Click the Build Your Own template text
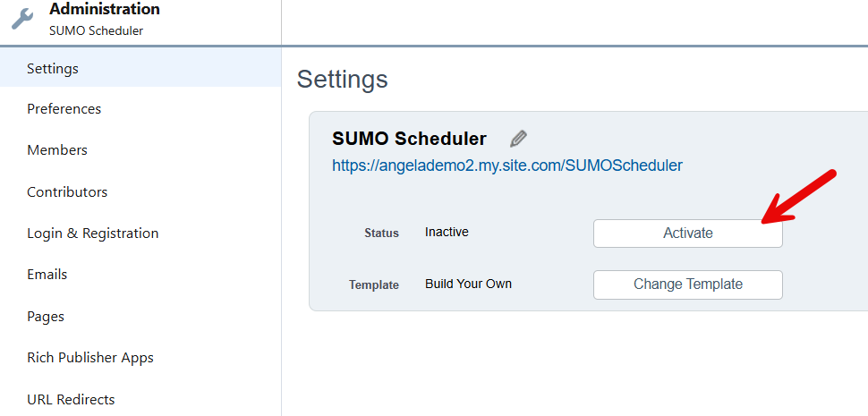868x416 pixels. [x=468, y=284]
